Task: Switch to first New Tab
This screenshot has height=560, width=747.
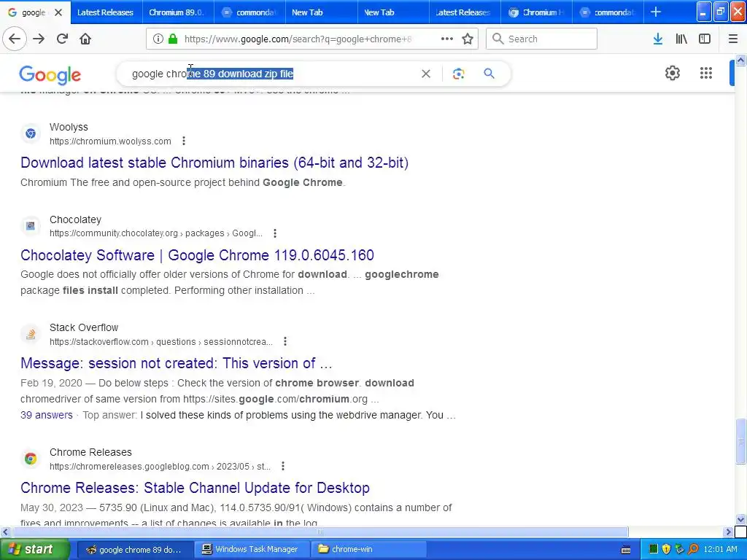Action: click(321, 12)
